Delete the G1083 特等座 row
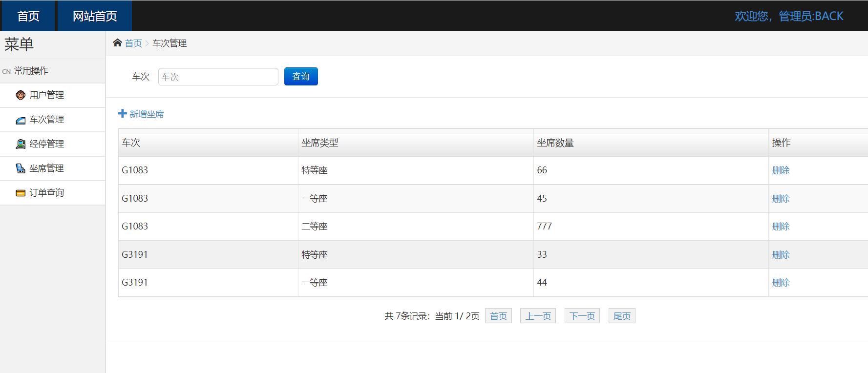The width and height of the screenshot is (868, 373). point(781,170)
